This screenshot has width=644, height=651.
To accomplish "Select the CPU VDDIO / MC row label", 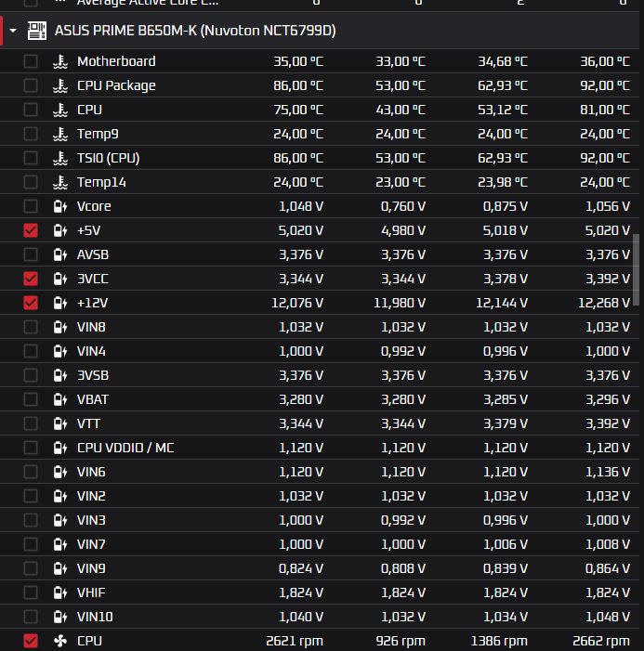I will pos(125,448).
